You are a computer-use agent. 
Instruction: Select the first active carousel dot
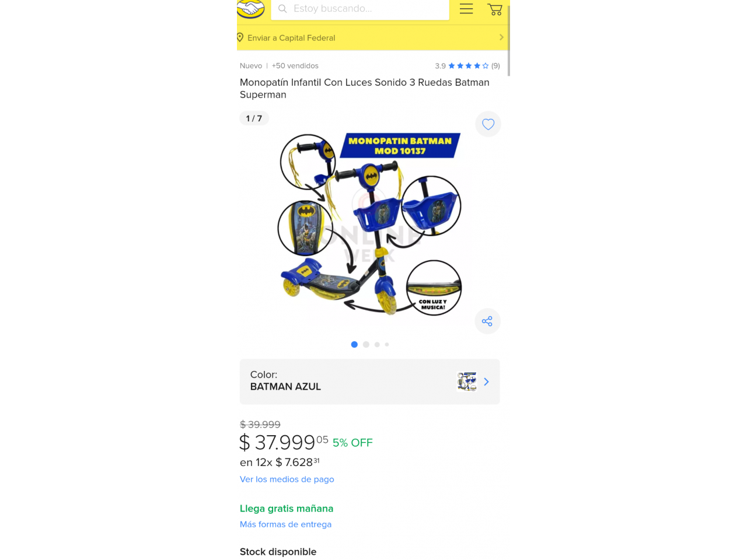click(354, 345)
